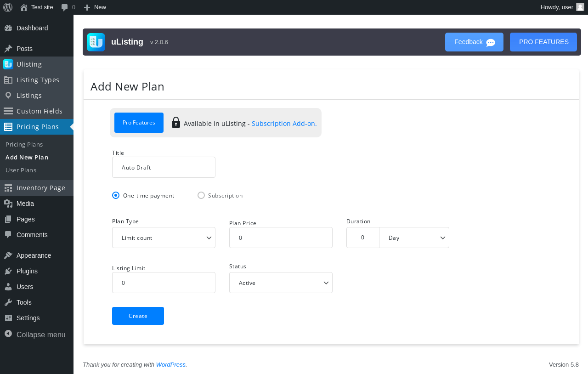
Task: Click the Feedback button
Action: pyautogui.click(x=474, y=42)
